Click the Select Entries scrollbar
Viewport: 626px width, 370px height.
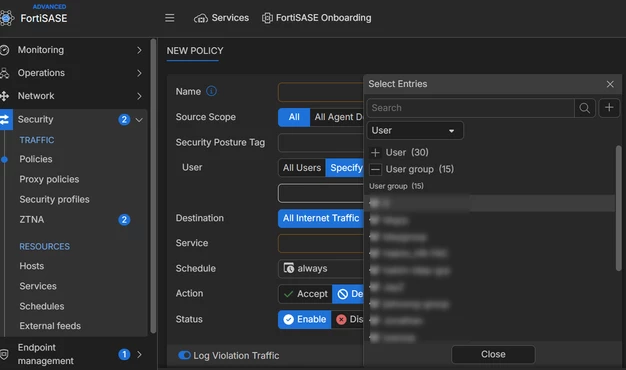coord(618,208)
